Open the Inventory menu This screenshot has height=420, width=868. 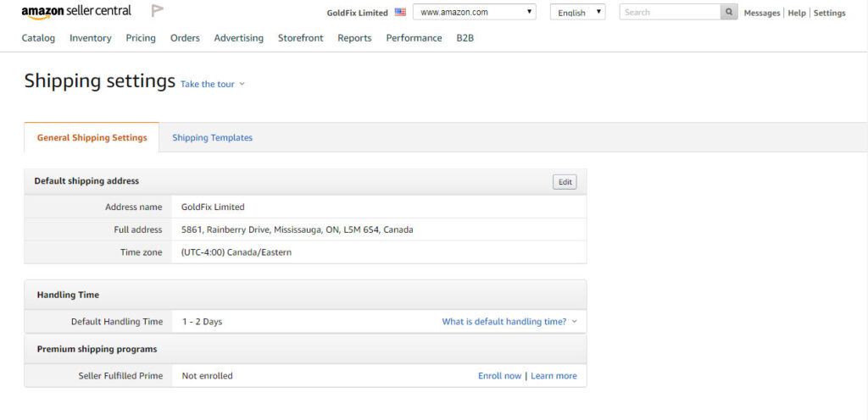90,38
